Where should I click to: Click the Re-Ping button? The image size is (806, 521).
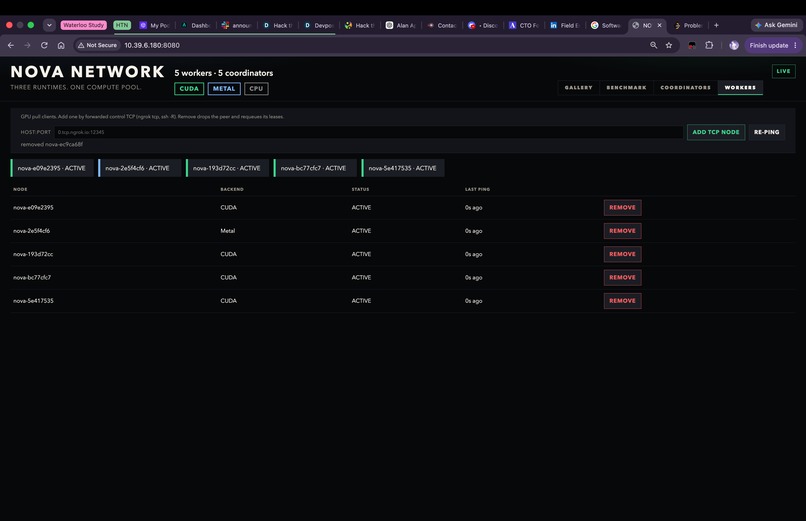tap(766, 132)
